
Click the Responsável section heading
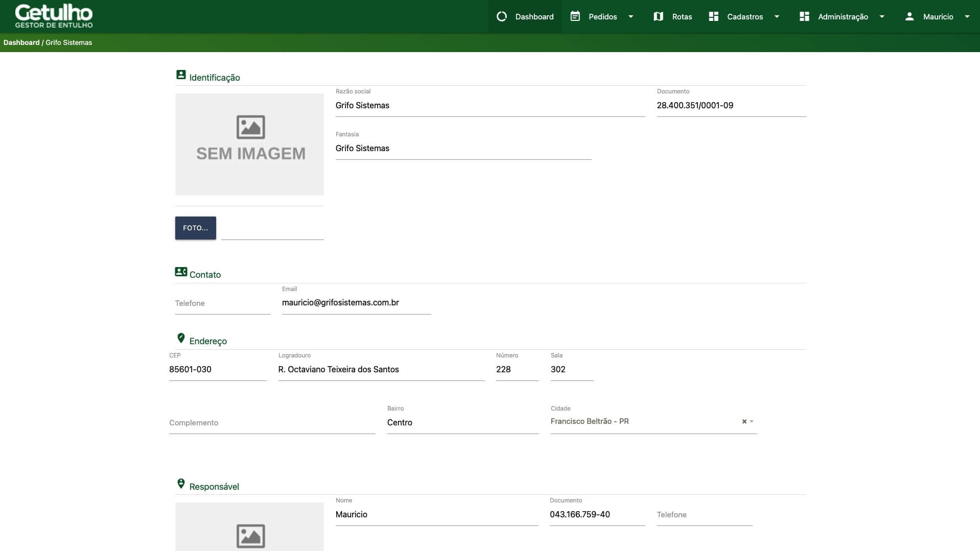click(x=214, y=487)
